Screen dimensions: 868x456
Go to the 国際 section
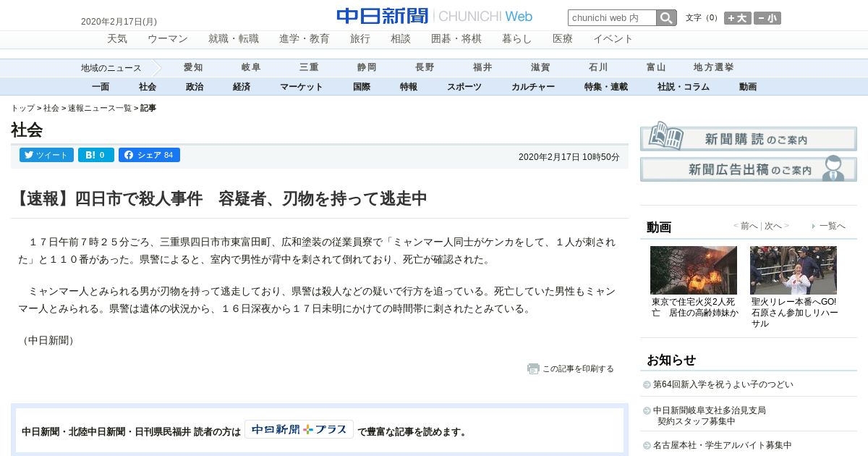pyautogui.click(x=362, y=87)
